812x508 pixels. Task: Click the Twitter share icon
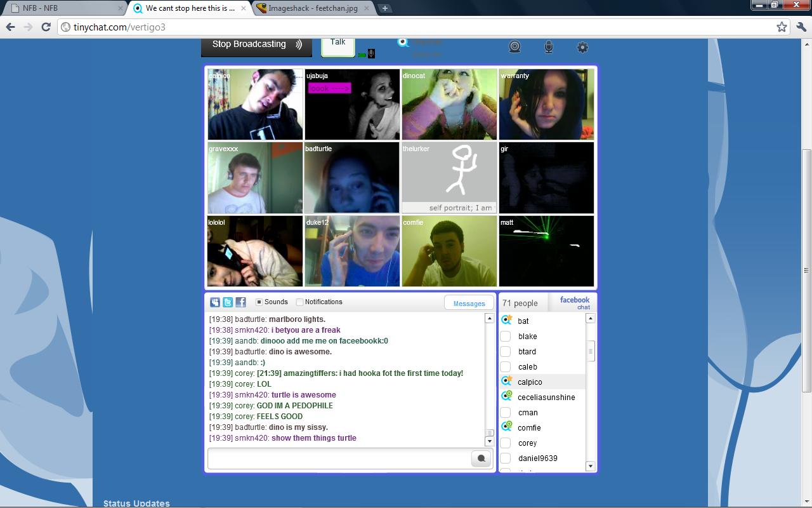click(228, 302)
